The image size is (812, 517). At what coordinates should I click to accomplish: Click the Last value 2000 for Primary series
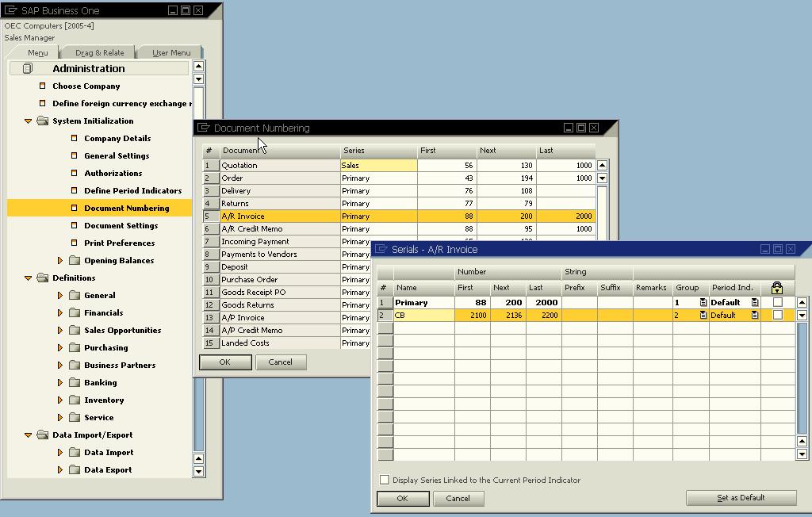(544, 303)
